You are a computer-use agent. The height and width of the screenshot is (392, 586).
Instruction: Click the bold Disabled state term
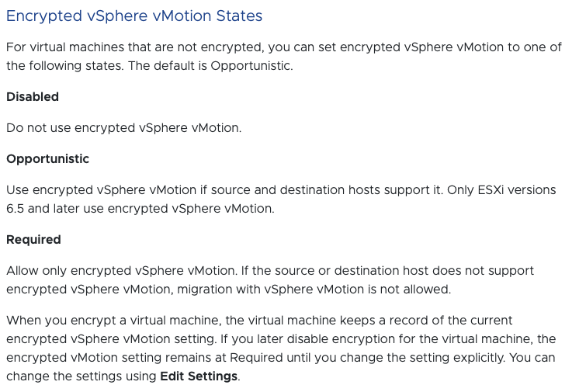click(x=33, y=97)
